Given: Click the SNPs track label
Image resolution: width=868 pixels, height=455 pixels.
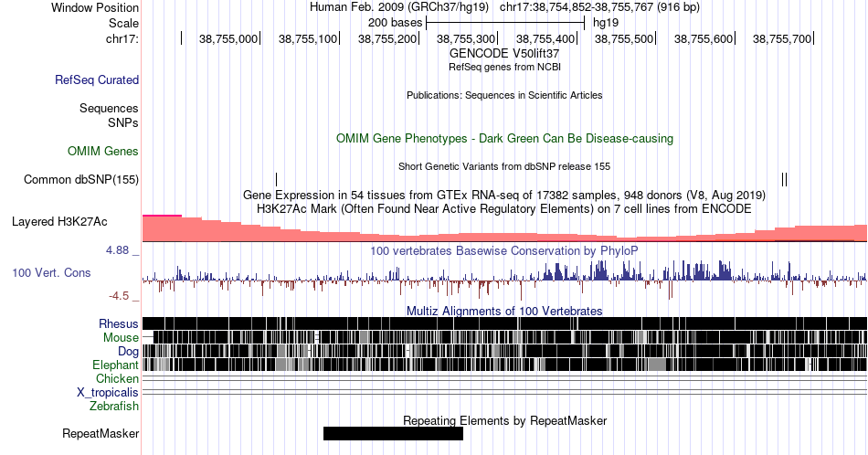Looking at the screenshot, I should pos(123,122).
